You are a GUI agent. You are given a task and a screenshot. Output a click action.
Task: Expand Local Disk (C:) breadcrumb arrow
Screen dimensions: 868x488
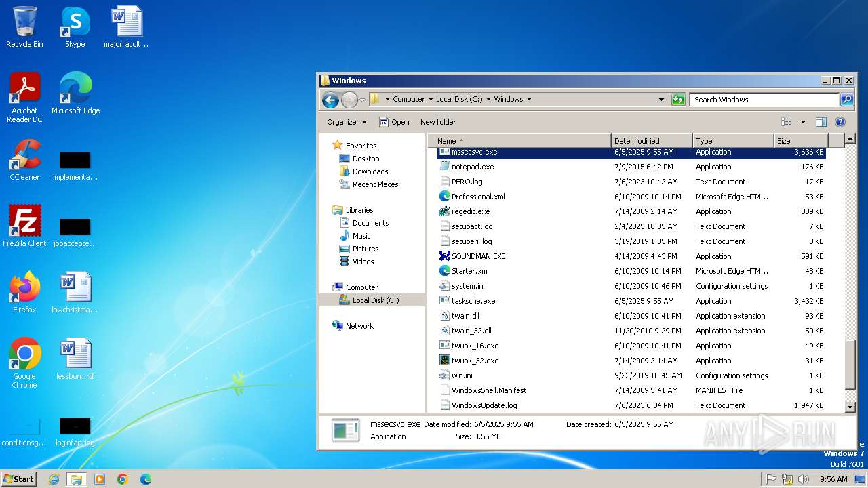pyautogui.click(x=488, y=99)
